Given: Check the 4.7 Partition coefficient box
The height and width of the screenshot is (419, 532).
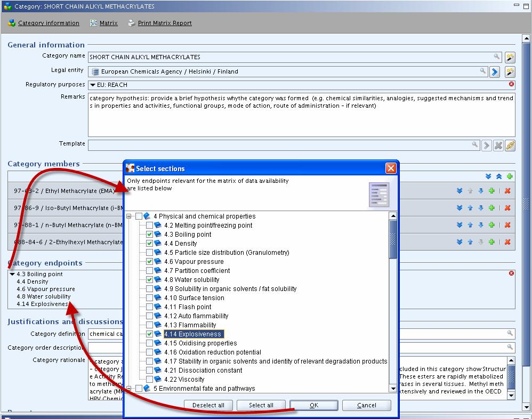Looking at the screenshot, I should [x=149, y=270].
